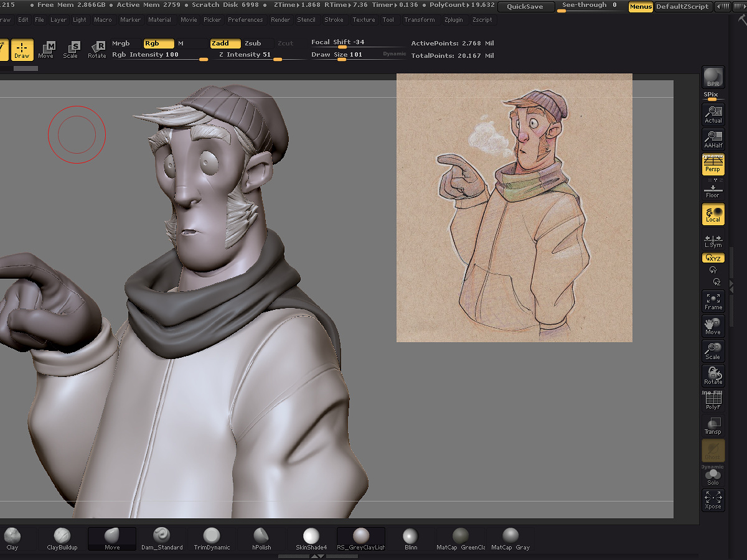Render with the BPR button
Image resolution: width=747 pixels, height=560 pixels.
713,77
